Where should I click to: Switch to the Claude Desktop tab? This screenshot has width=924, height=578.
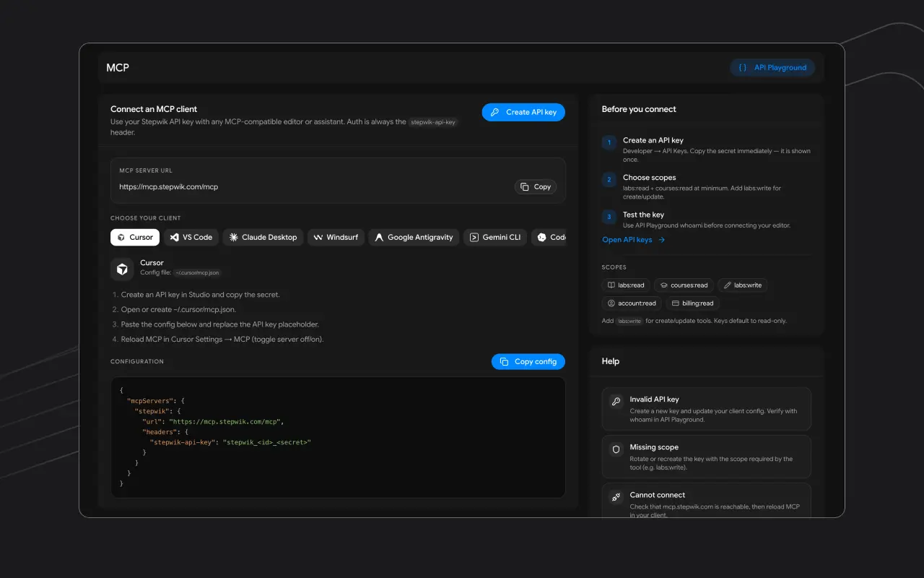(x=263, y=237)
